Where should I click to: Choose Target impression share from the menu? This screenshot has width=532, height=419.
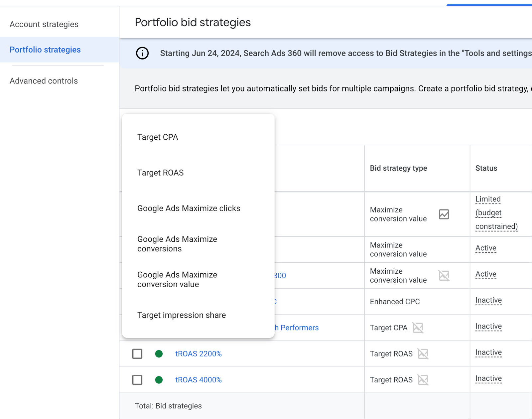point(182,315)
